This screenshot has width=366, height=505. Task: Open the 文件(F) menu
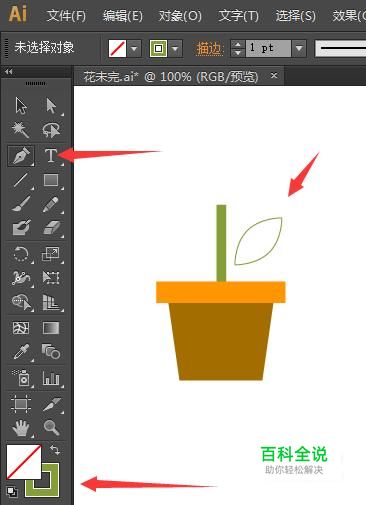66,16
